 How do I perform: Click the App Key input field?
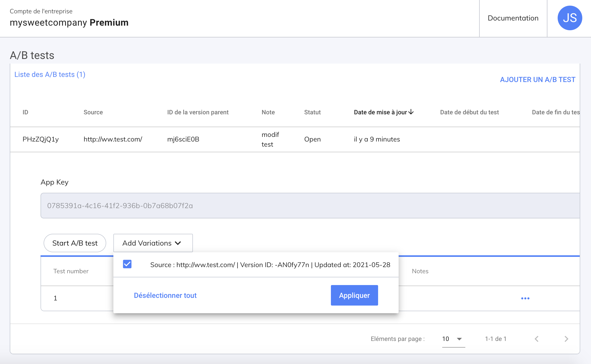click(308, 206)
